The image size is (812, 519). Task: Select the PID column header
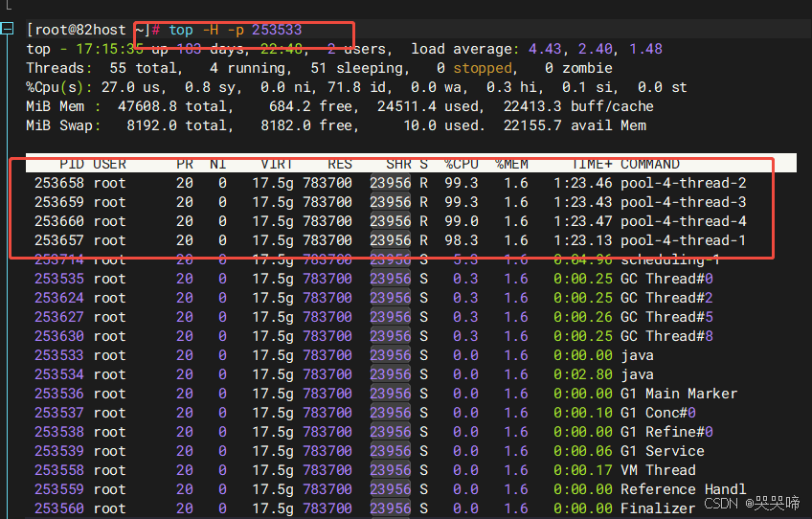72,164
